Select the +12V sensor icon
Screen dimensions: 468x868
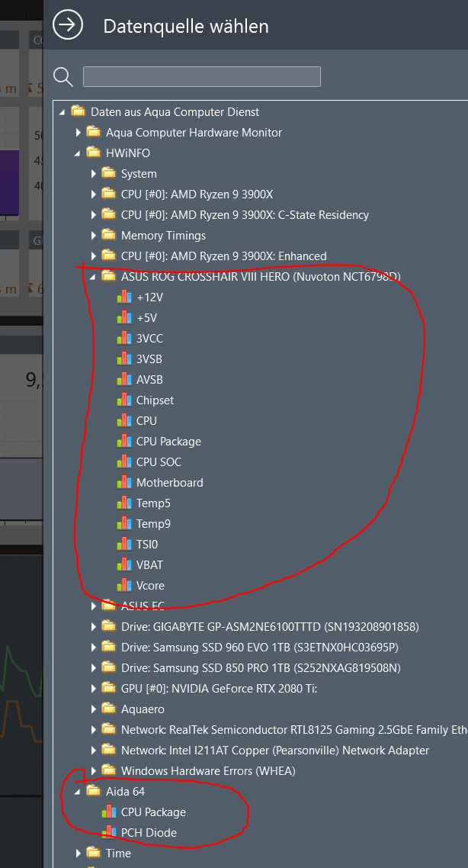pos(124,297)
